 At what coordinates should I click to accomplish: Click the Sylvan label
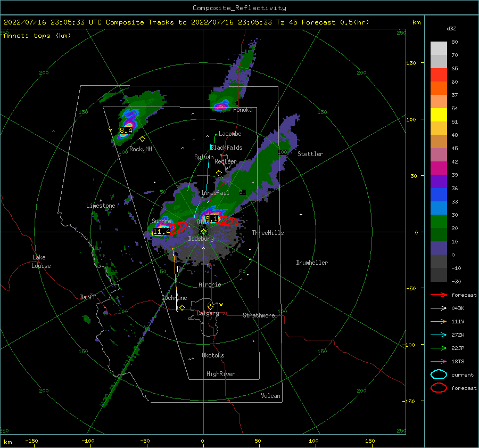pyautogui.click(x=204, y=157)
